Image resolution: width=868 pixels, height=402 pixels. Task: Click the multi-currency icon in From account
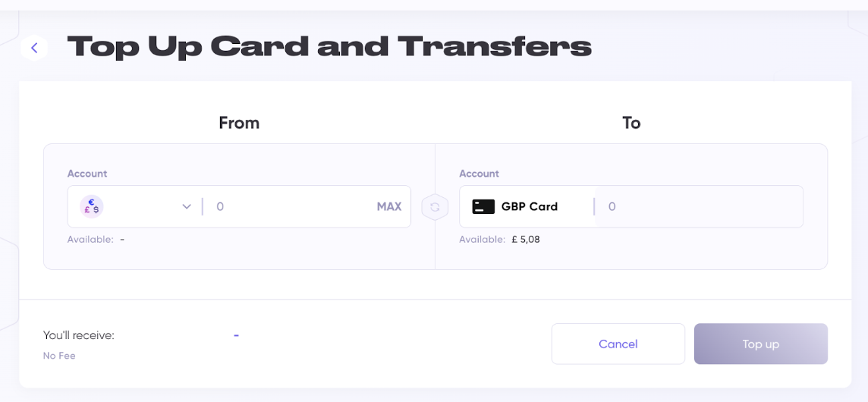click(92, 206)
